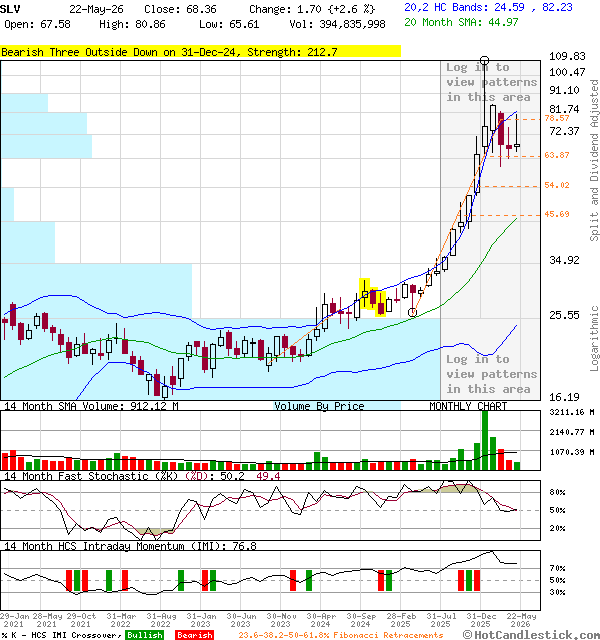The width and height of the screenshot is (600, 640).
Task: Click the 28-Feb 2025 date axis label
Action: click(401, 620)
